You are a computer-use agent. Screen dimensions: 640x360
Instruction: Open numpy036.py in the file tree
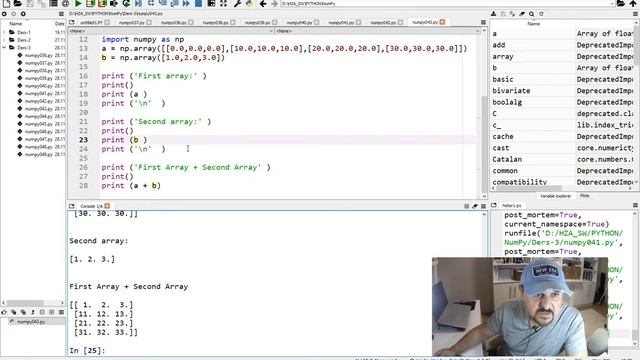pos(39,56)
